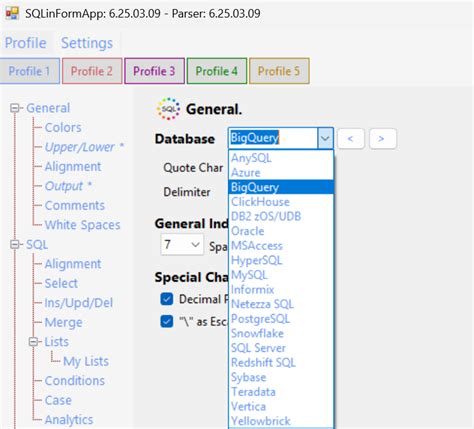Collapse the SQL tree node

[14, 245]
